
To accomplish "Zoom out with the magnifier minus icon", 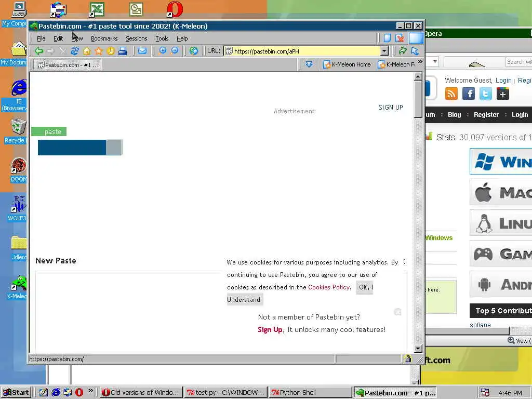I will pyautogui.click(x=175, y=51).
